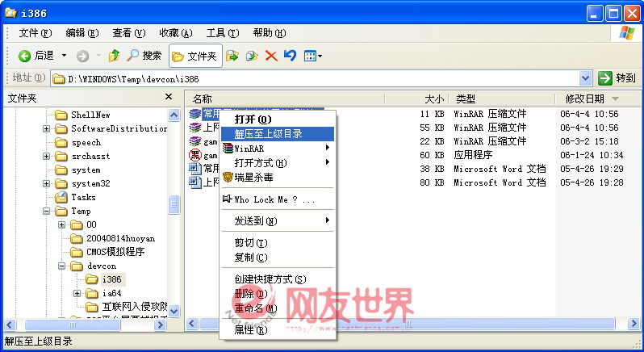Select the 55 KB WinRAR archive icon
Screen dimensions: 644x352
click(195, 128)
